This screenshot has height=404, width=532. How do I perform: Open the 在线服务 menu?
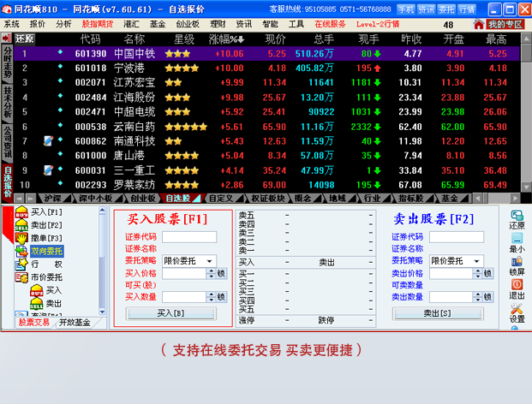tap(330, 24)
